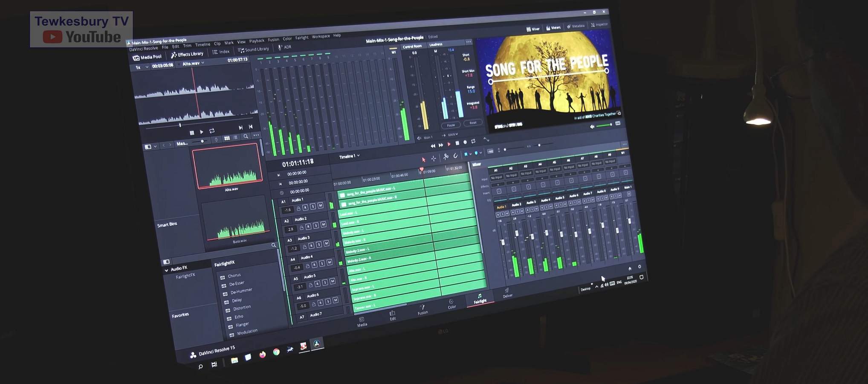Image resolution: width=868 pixels, height=384 pixels.
Task: Open the Effects Library panel
Action: tap(187, 55)
